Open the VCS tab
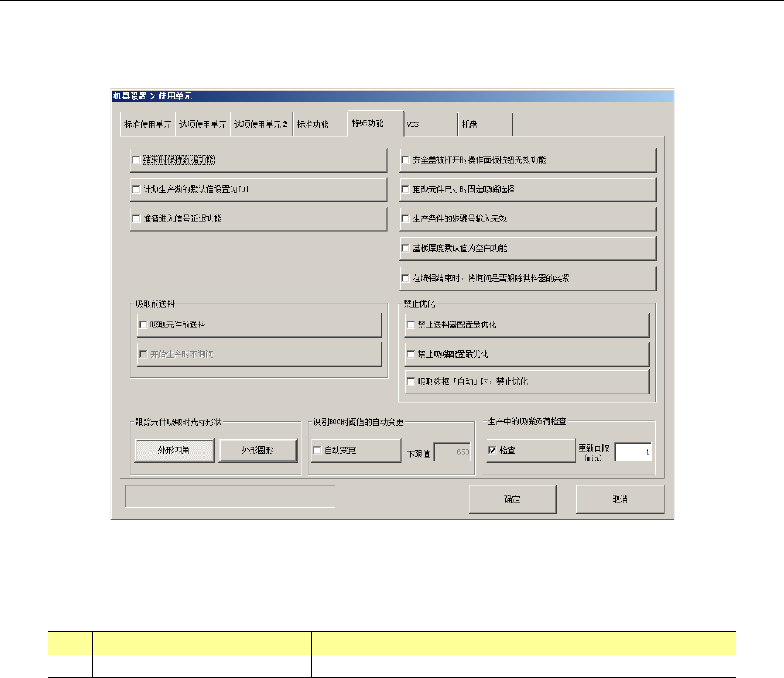784x678 pixels. click(x=431, y=124)
